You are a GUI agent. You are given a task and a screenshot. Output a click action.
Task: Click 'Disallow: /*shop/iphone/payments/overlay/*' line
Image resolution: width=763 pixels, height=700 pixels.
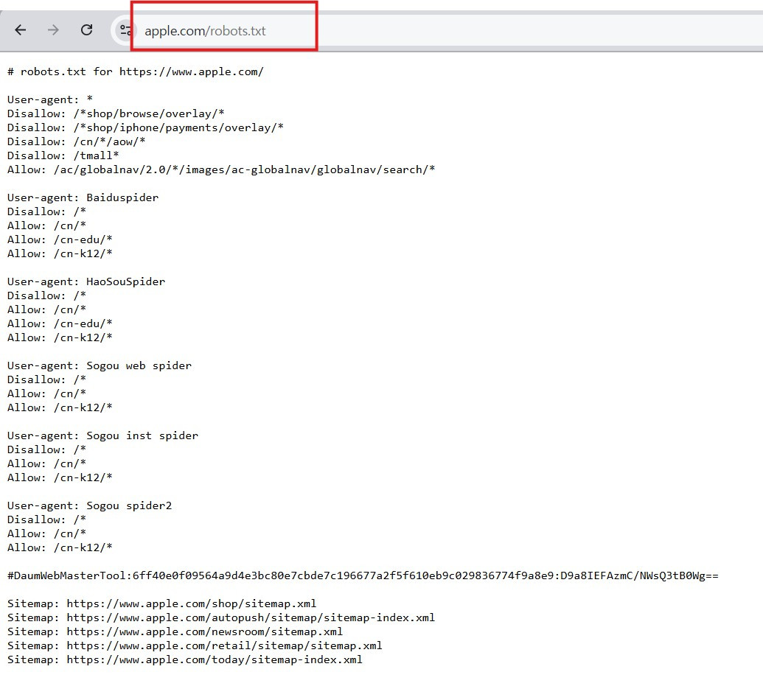coord(145,128)
